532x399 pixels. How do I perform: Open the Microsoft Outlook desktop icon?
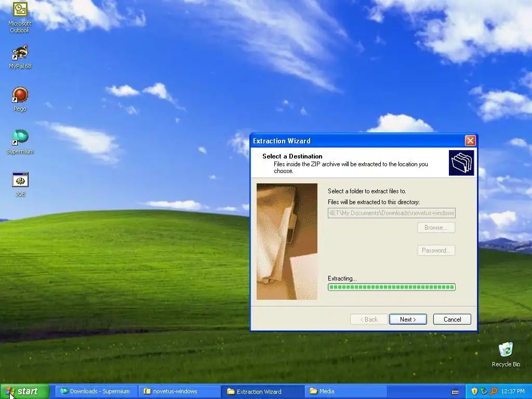[x=20, y=17]
